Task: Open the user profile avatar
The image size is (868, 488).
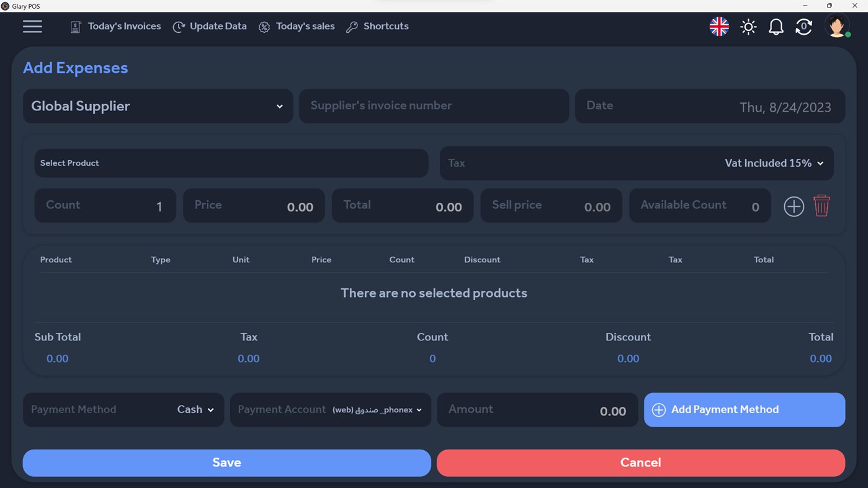Action: (x=836, y=26)
